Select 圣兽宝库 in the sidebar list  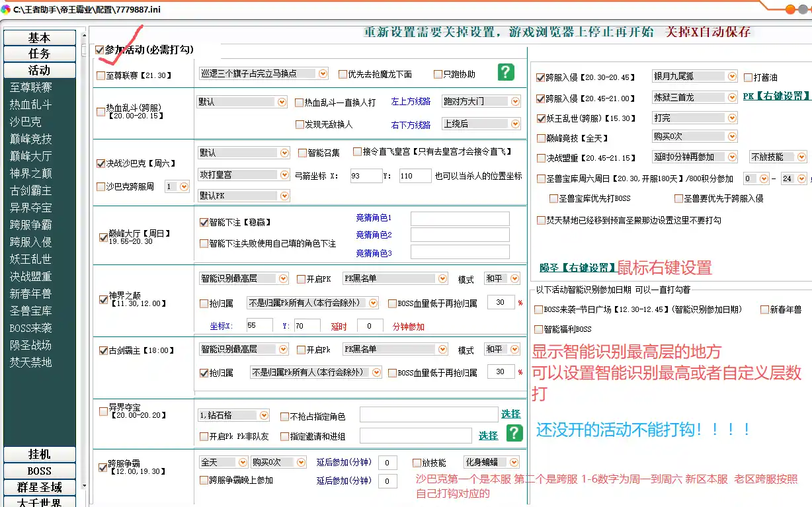pyautogui.click(x=31, y=311)
